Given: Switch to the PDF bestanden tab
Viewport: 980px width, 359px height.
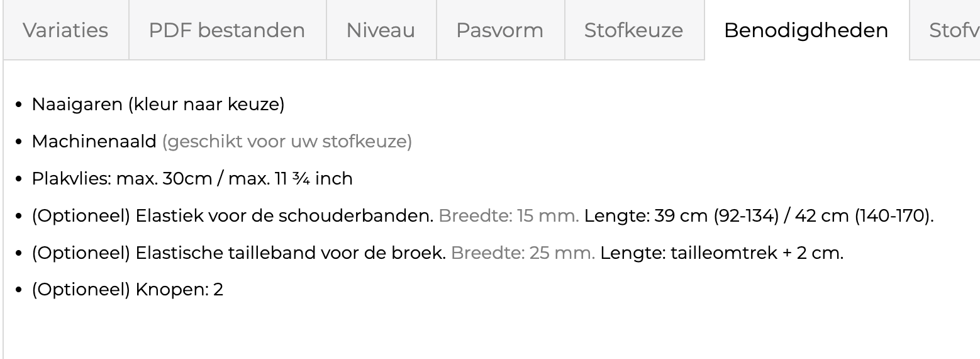Looking at the screenshot, I should point(227,30).
